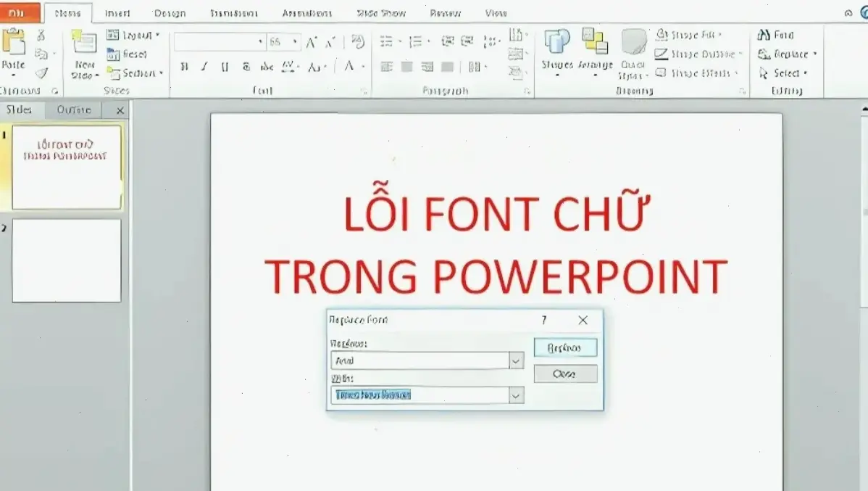Open Align Text options

coord(517,54)
